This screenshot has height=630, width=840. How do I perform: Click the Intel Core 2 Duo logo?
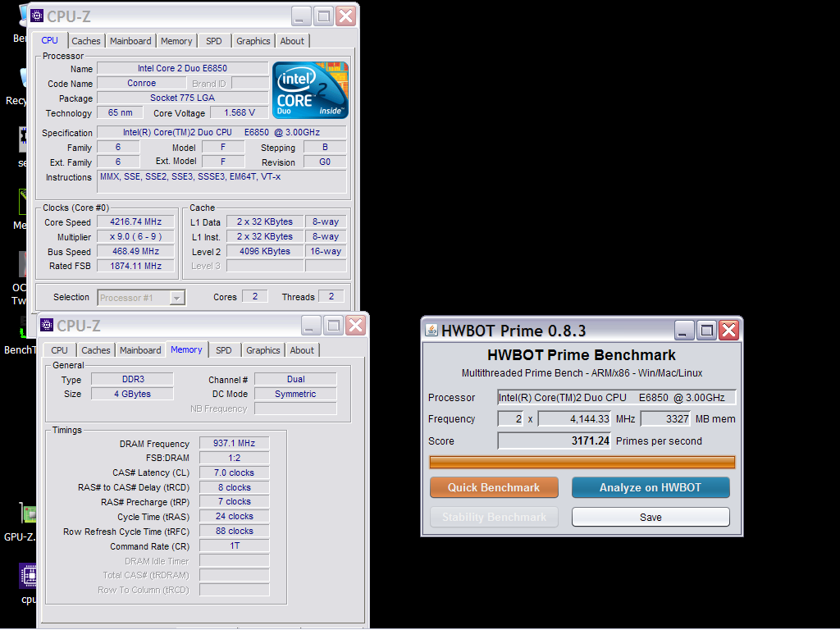tap(310, 90)
